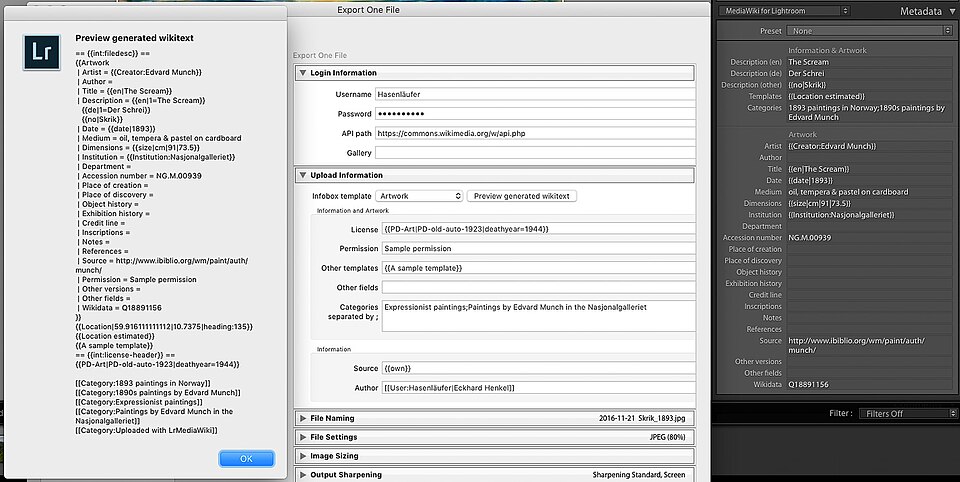
Task: Expand the Output Sharpening section
Action: click(302, 475)
